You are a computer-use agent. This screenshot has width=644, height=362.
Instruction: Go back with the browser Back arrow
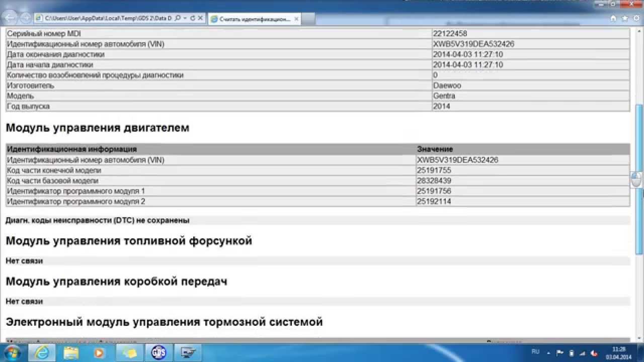10,19
